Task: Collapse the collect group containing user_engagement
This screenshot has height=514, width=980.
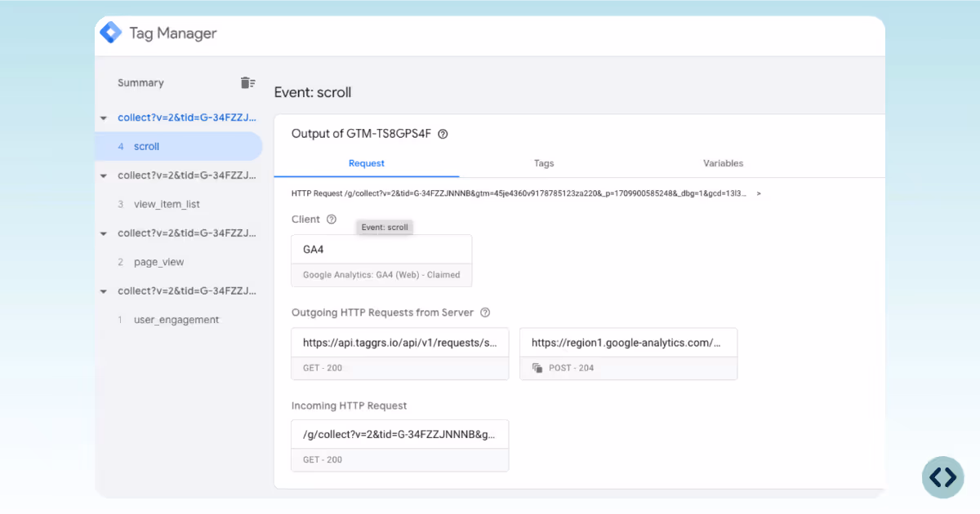Action: (x=103, y=291)
